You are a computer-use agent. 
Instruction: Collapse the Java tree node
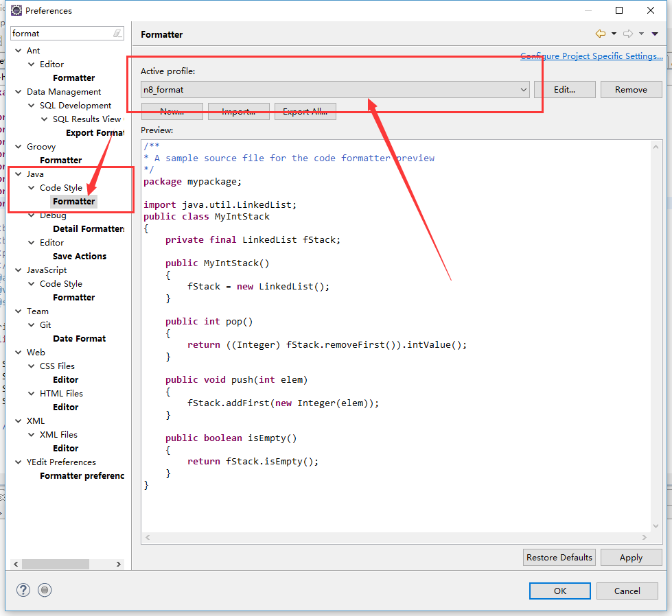point(19,174)
